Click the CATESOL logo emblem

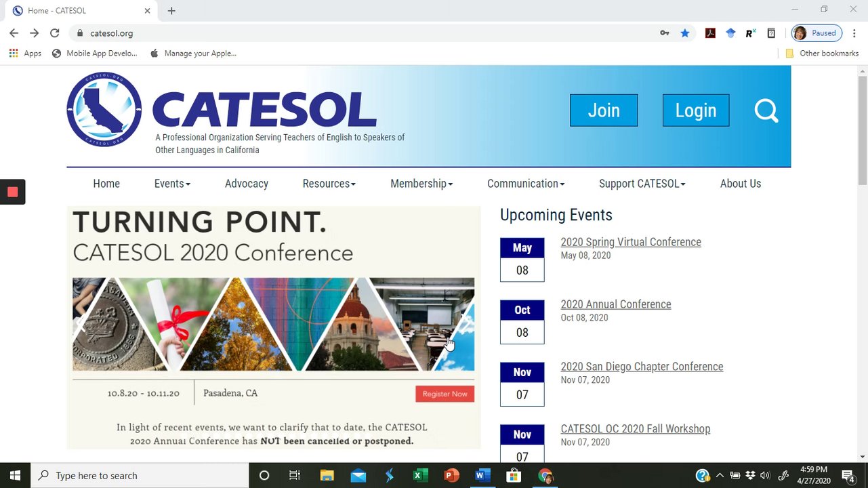[x=104, y=109]
